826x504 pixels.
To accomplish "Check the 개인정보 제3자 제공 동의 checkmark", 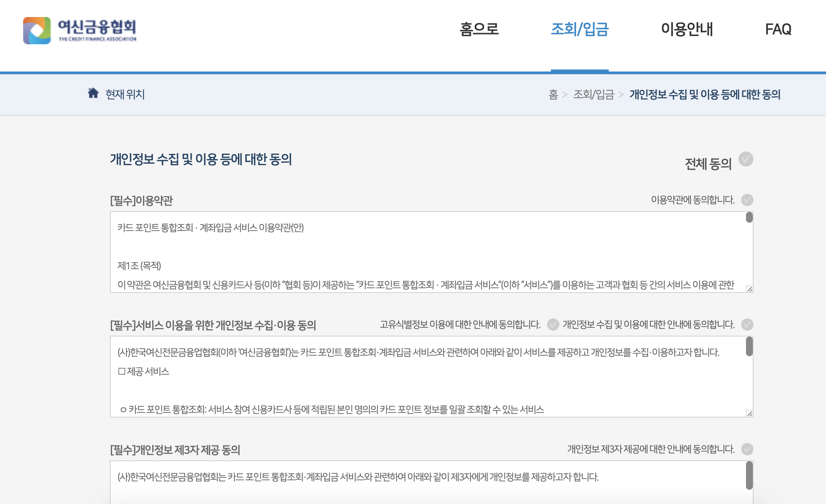I will (747, 449).
